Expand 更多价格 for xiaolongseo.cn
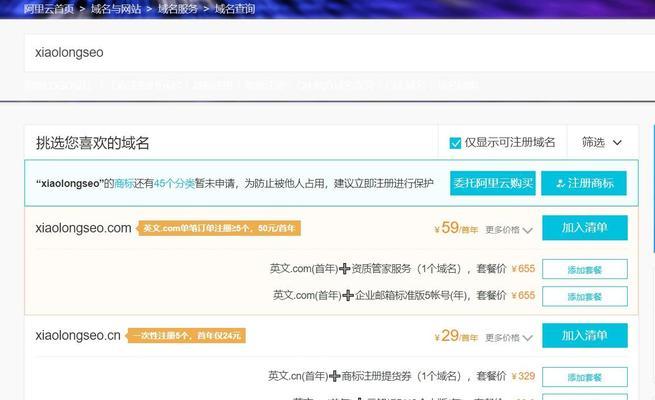Screen dimensions: 655x400 click(x=509, y=337)
